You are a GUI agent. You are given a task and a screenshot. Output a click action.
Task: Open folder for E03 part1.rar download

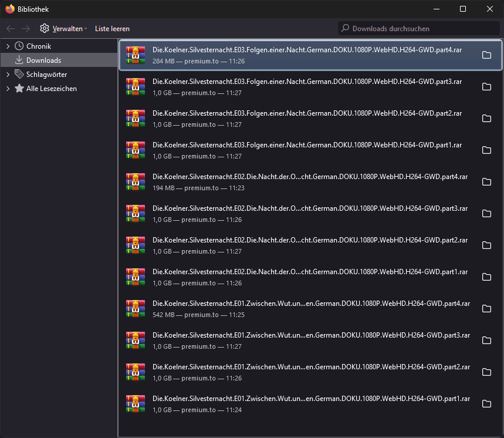point(486,150)
